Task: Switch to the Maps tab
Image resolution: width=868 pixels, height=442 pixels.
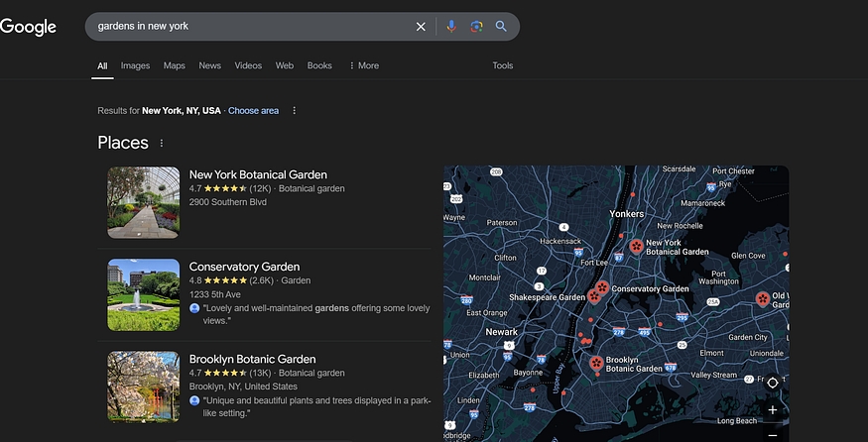Action: [174, 65]
